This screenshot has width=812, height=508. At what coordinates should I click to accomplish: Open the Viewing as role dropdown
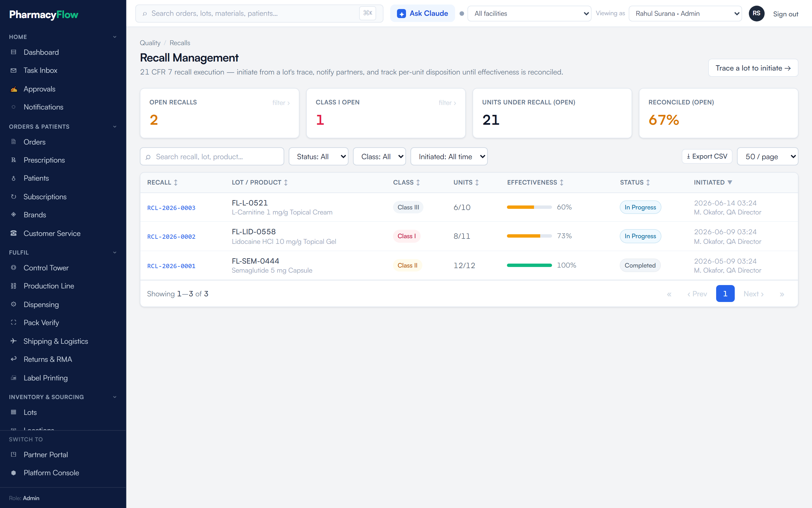[685, 14]
